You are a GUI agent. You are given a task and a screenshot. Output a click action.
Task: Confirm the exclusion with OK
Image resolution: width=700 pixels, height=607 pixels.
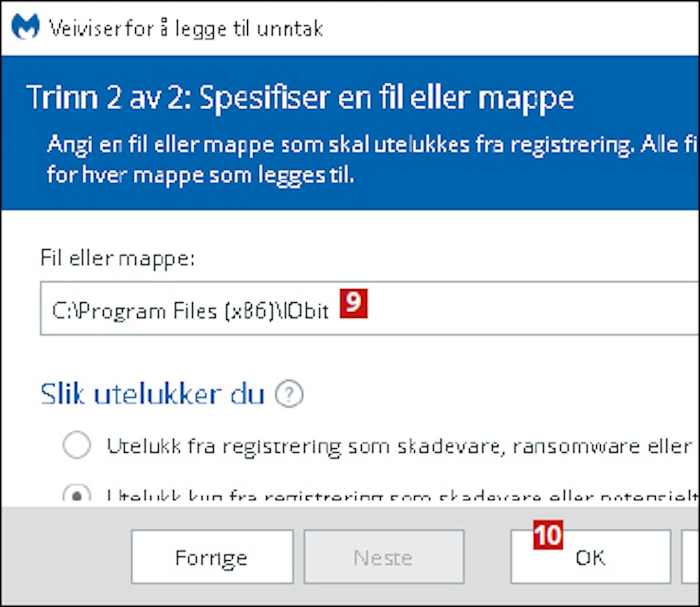click(591, 557)
